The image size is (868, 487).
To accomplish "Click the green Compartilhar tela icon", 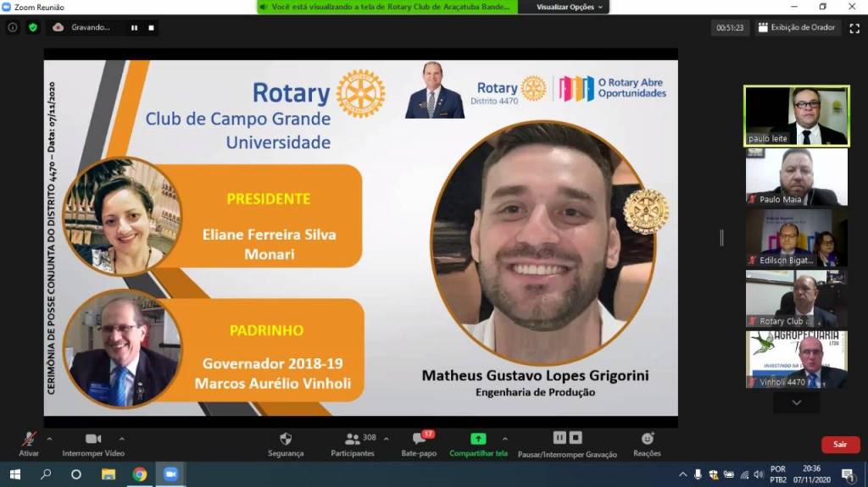I will 478,439.
